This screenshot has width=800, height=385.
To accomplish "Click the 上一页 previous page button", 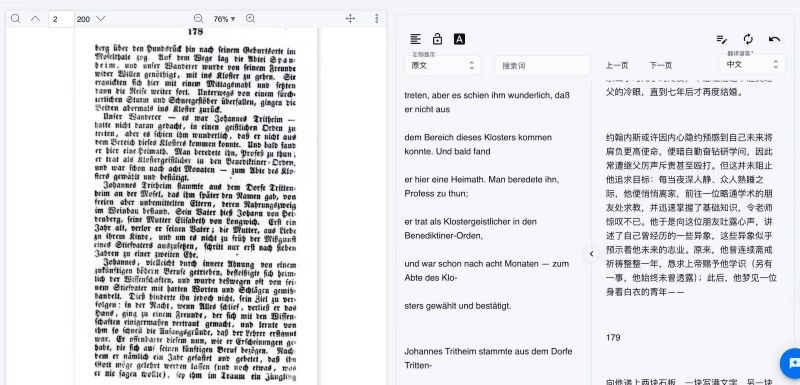I will point(617,65).
